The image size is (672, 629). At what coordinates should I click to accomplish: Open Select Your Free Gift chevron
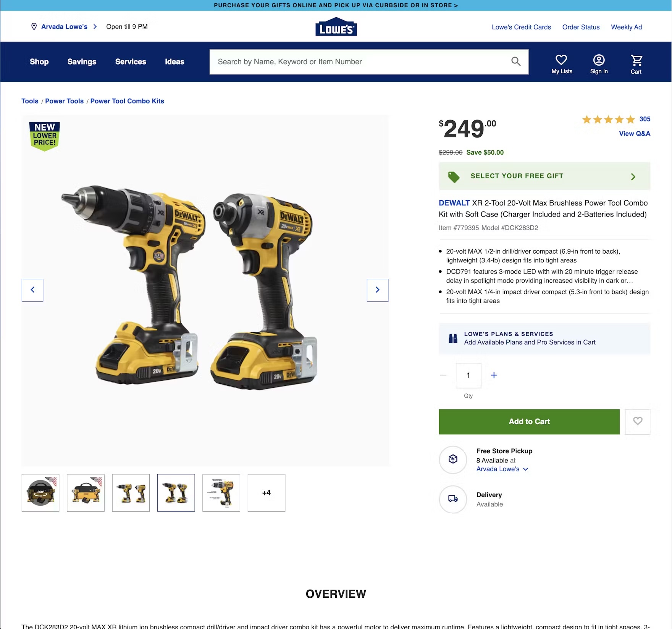pos(633,176)
